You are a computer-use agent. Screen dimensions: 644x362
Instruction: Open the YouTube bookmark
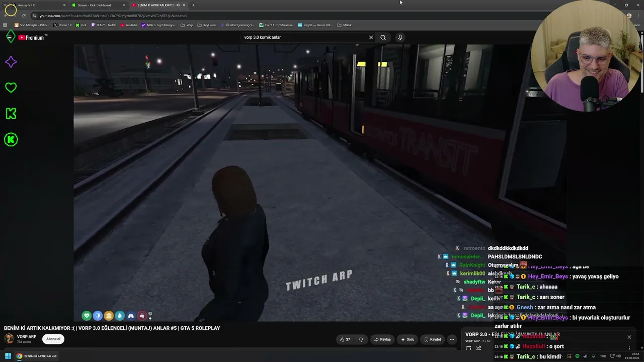[129, 25]
